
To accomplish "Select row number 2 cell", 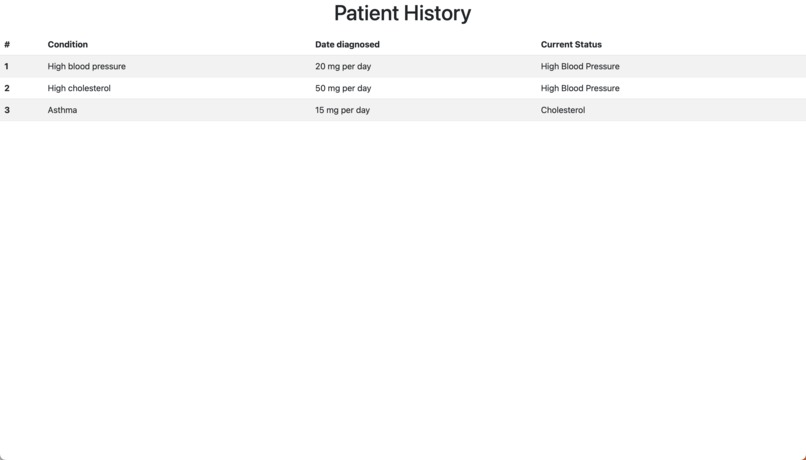I will tap(7, 88).
